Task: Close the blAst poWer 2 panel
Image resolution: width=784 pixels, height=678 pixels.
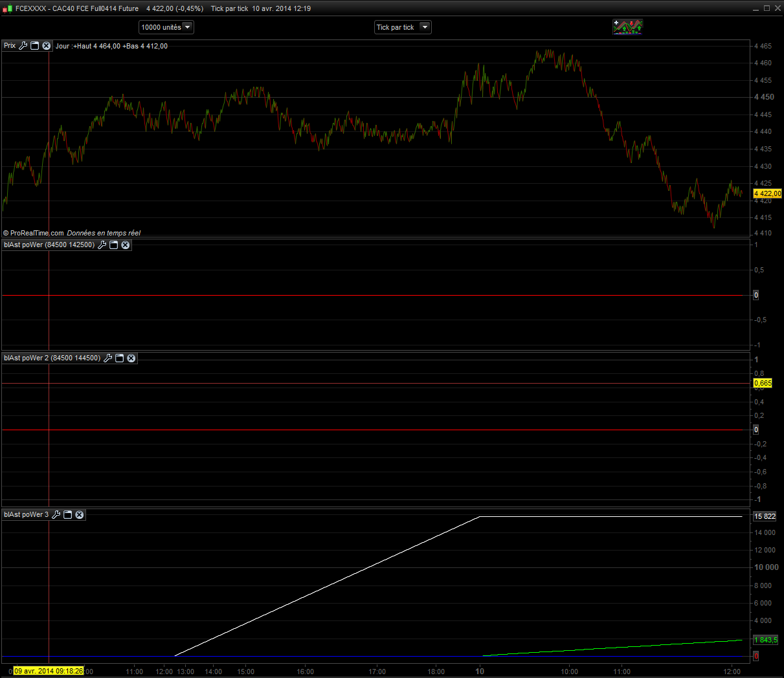Action: coord(131,358)
